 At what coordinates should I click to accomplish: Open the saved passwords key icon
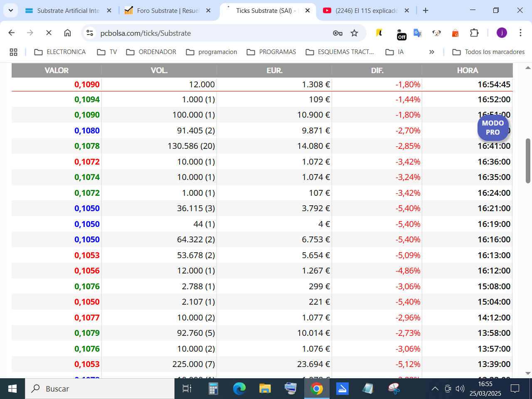click(x=337, y=33)
